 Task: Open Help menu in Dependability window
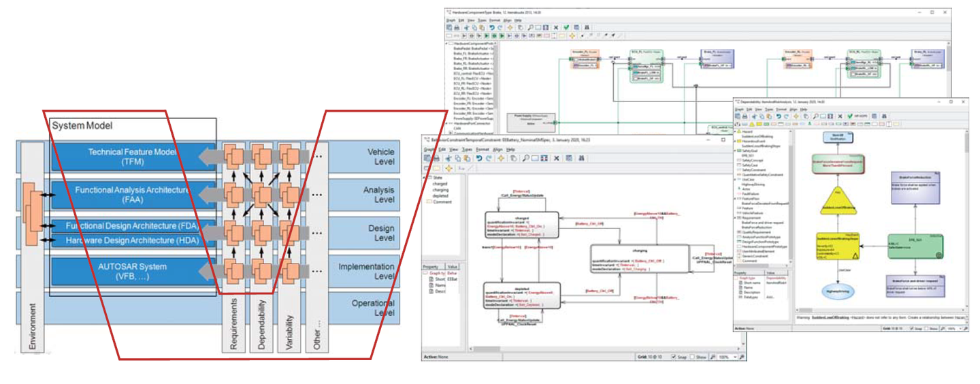click(803, 109)
